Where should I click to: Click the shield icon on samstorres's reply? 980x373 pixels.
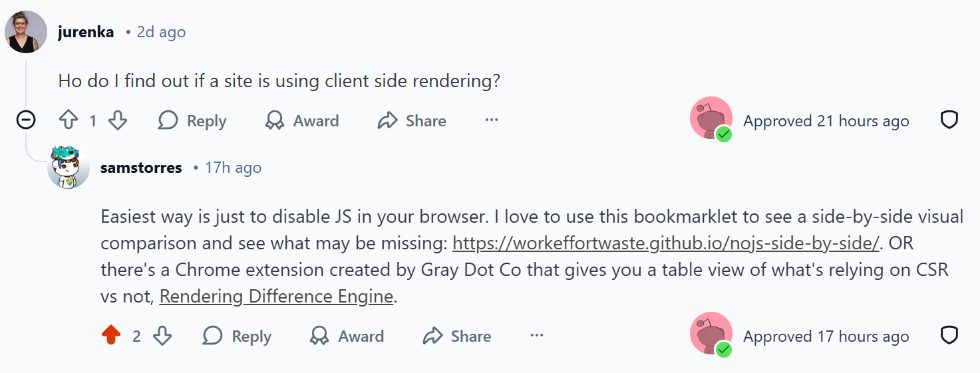pos(949,336)
